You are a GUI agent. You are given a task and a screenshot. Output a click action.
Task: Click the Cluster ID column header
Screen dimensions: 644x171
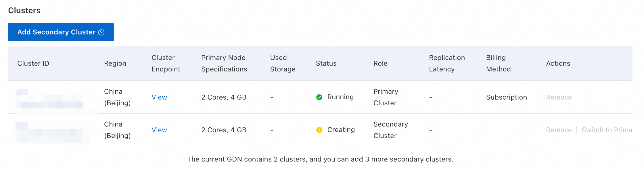coord(33,63)
